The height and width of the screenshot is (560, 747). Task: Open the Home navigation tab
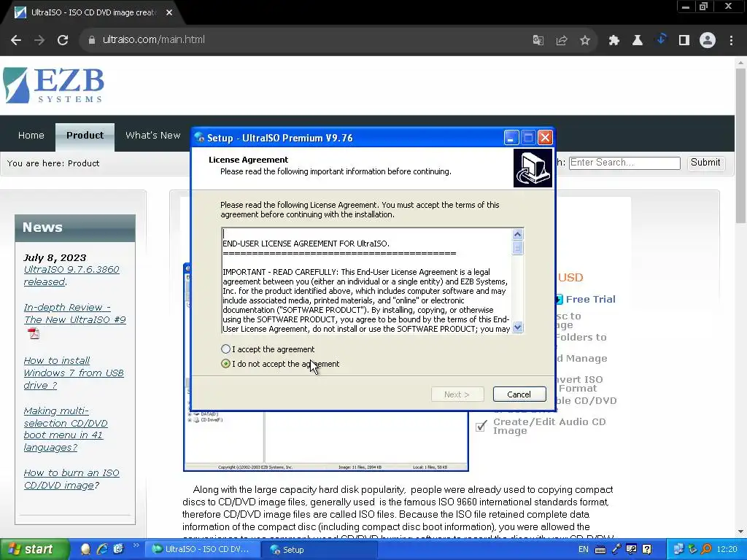(31, 135)
